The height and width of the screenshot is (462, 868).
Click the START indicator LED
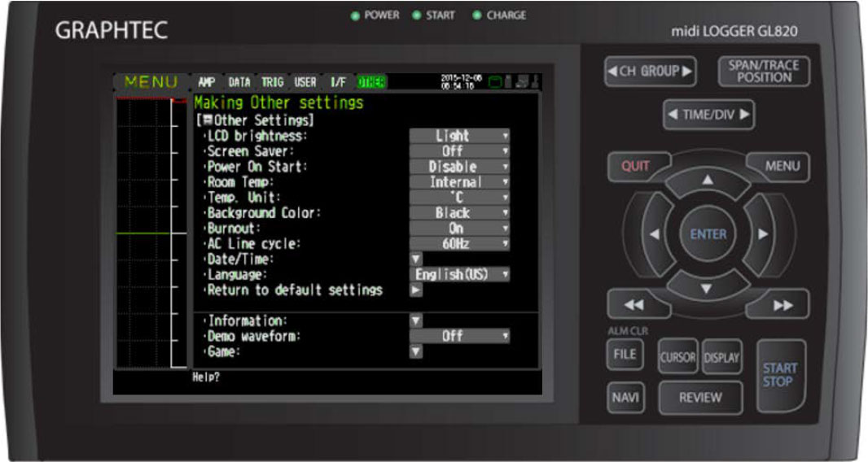[417, 15]
